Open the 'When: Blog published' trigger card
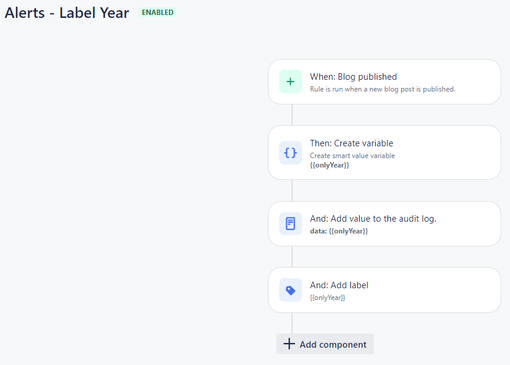510x365 pixels. (384, 82)
